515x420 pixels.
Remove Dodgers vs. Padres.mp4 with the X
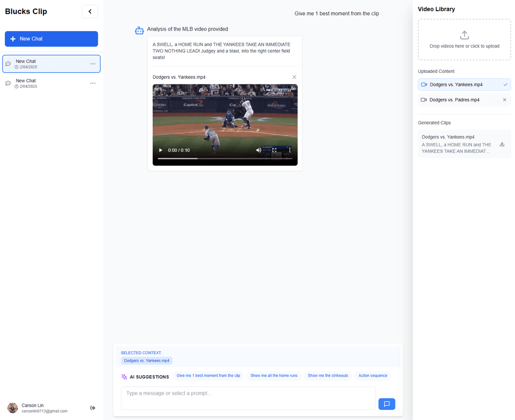505,100
